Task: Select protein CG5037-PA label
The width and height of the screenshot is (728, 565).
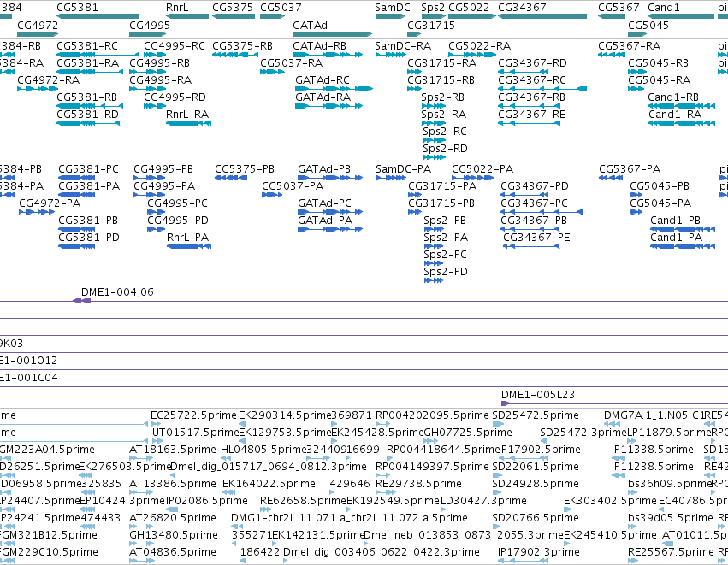Action: [293, 186]
